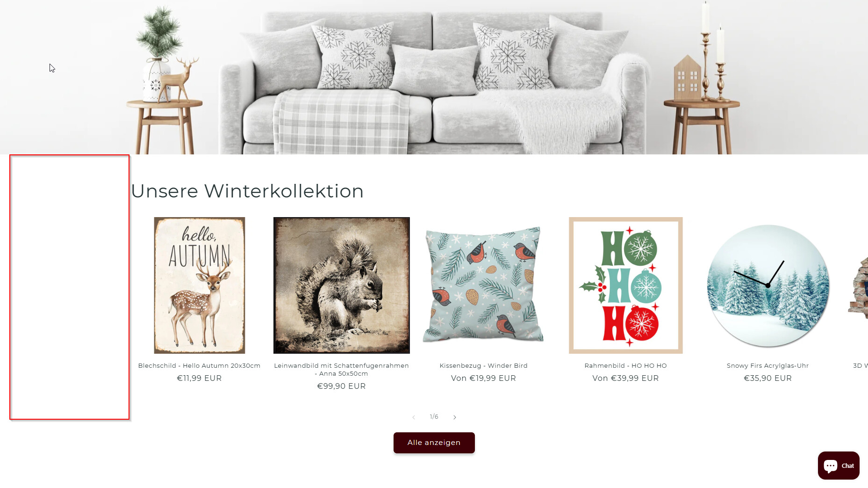
Task: Go to next carousel slide arrow
Action: coord(455,417)
